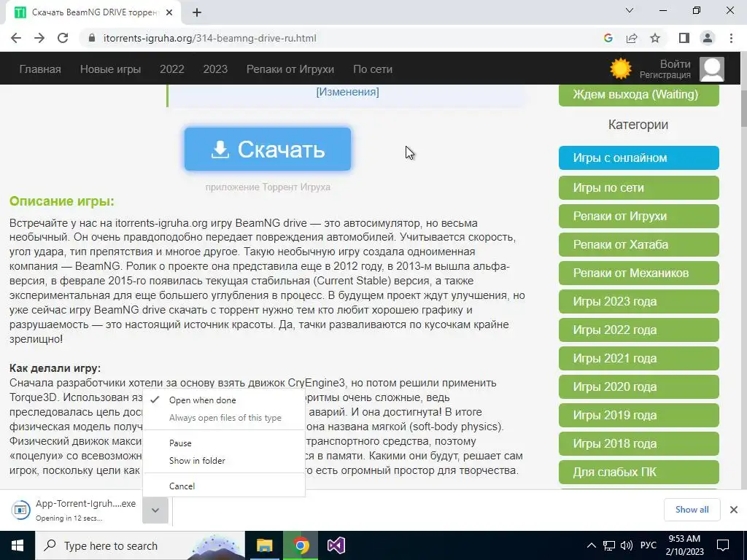Open Ждем выхода (Waiting) category
The height and width of the screenshot is (560, 747).
639,94
